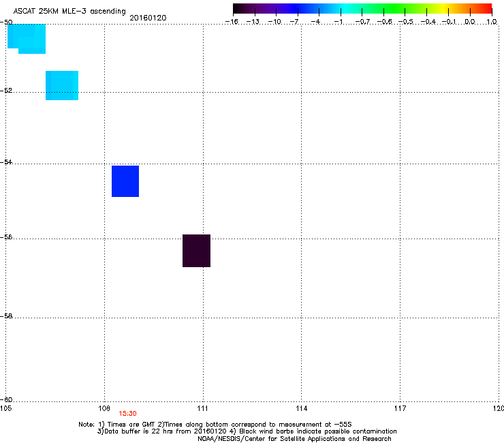Click the colorbar tick label '0.0'
The height and width of the screenshot is (443, 504).
[470, 22]
